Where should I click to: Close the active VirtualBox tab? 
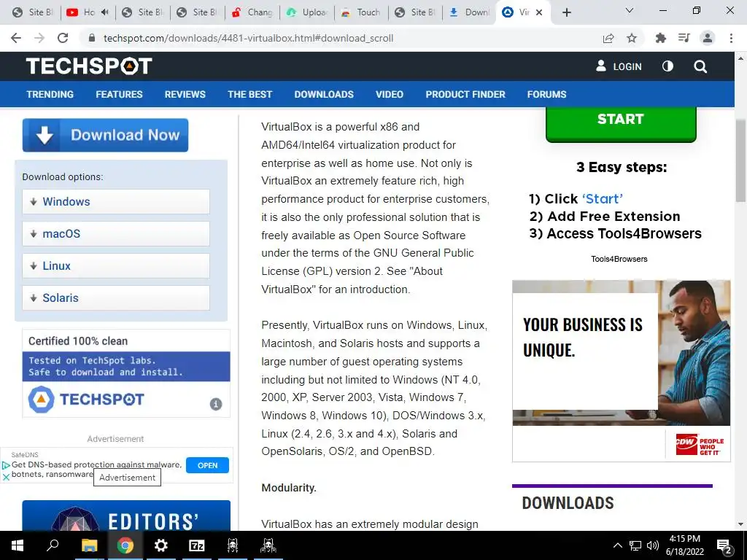pos(539,12)
